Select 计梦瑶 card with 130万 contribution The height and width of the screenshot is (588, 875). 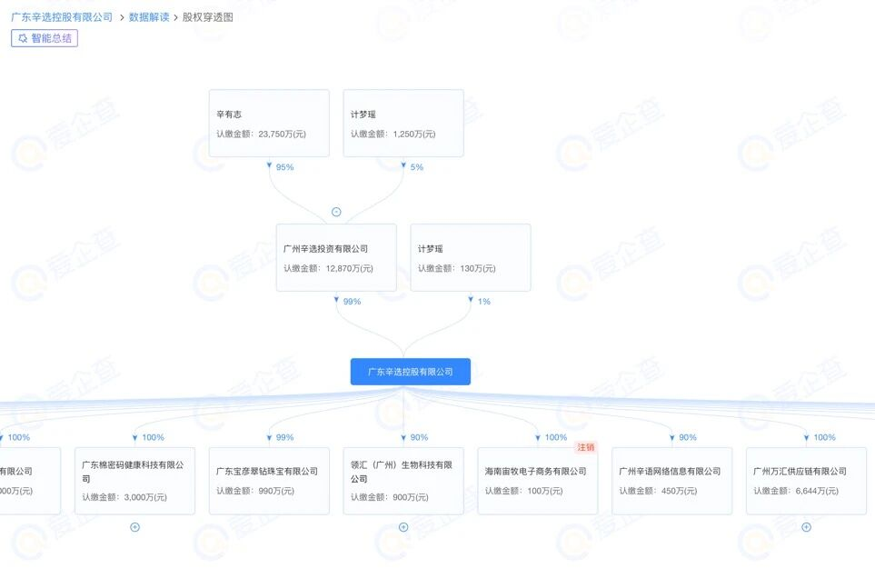tap(471, 257)
